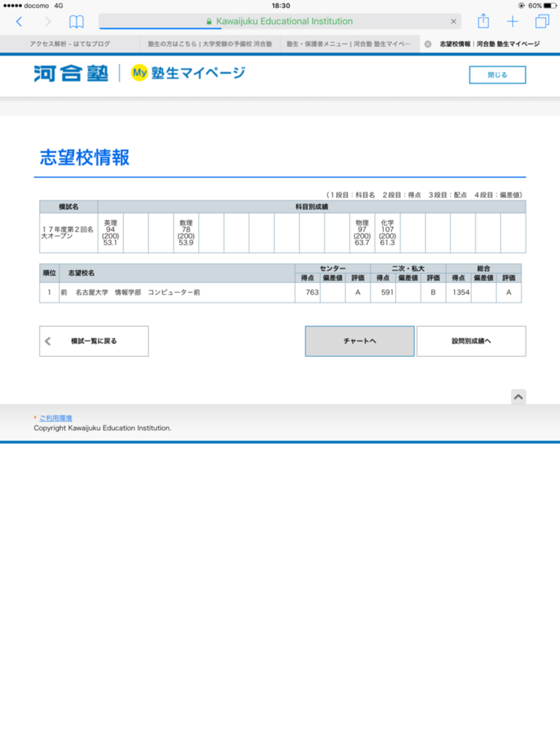Screen dimensions: 560x747
Task: Add a new tab with the plus icon
Action: pos(513,22)
